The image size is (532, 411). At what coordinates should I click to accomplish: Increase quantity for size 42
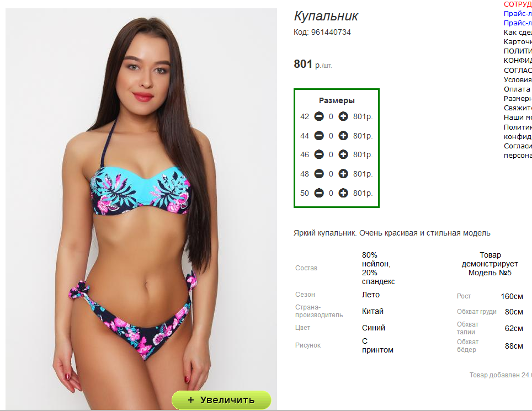click(x=343, y=116)
